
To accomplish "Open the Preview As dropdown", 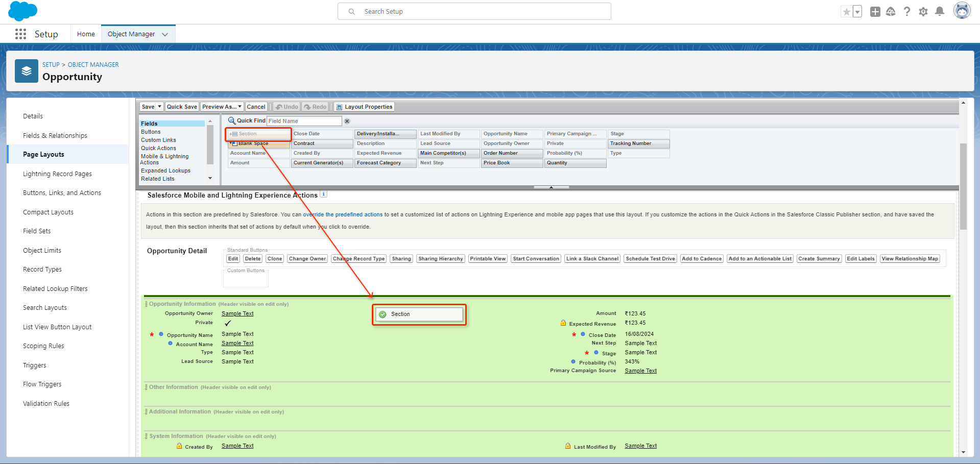I will point(222,107).
